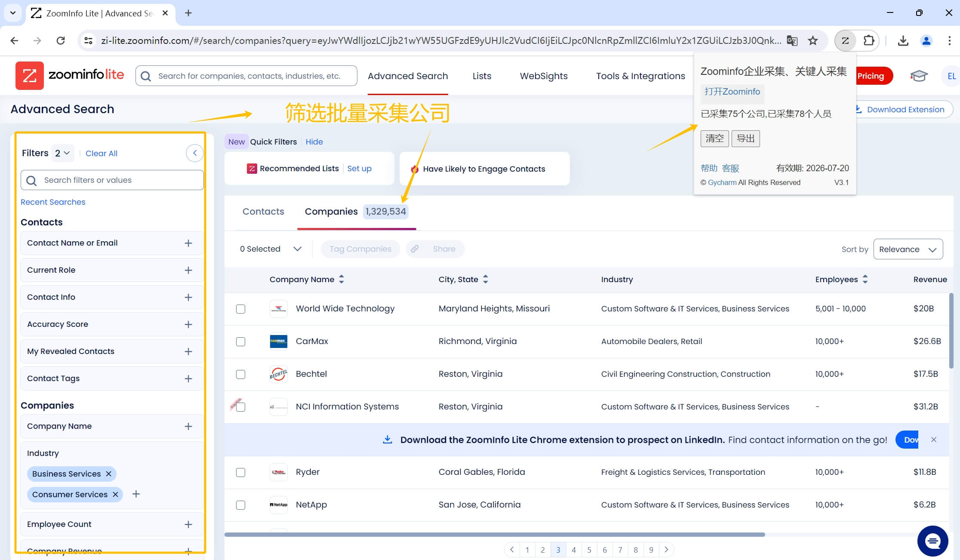Screen dimensions: 960x560
Task: Check the World Wide Technology row checkbox
Action: click(x=241, y=309)
